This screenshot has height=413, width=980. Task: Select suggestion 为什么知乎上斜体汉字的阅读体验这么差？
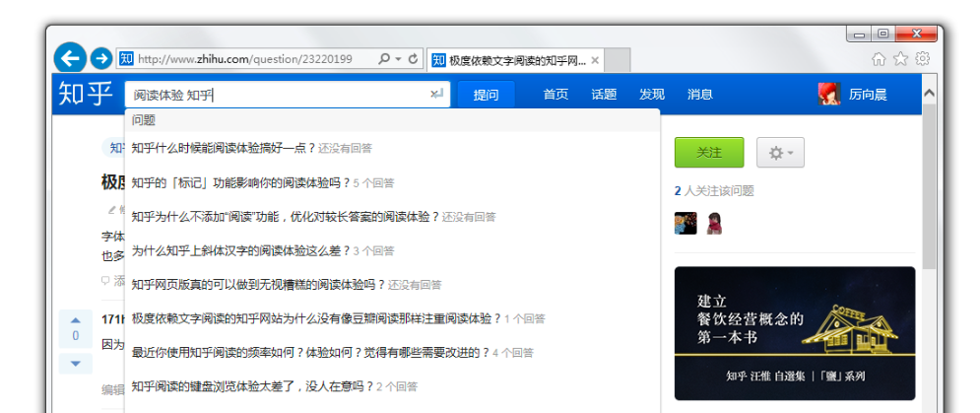393,250
